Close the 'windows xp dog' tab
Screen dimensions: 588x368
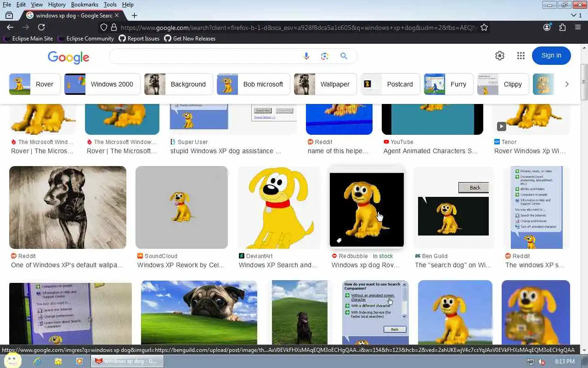pyautogui.click(x=117, y=15)
